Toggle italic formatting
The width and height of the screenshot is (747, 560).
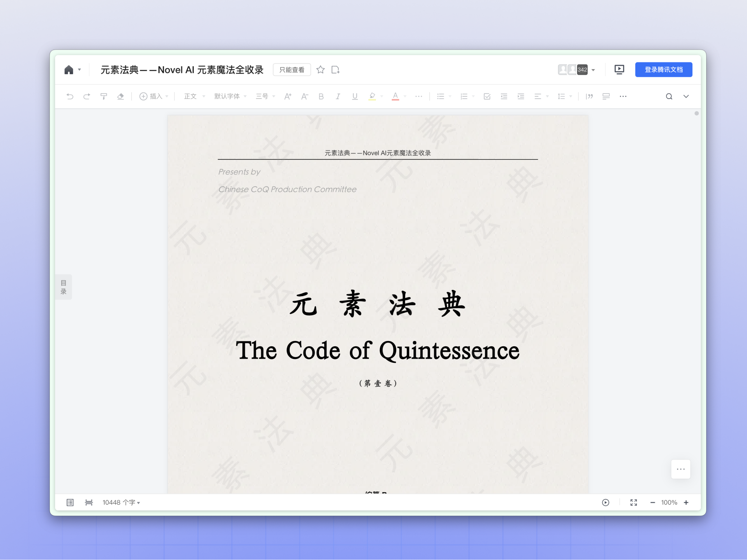[x=338, y=96]
